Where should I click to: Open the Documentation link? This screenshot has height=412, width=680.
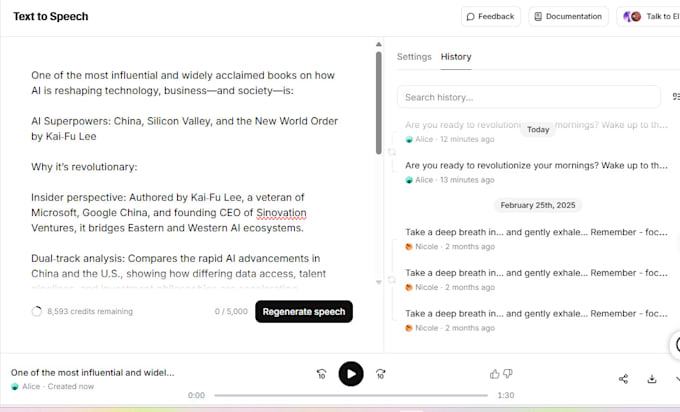pos(568,17)
